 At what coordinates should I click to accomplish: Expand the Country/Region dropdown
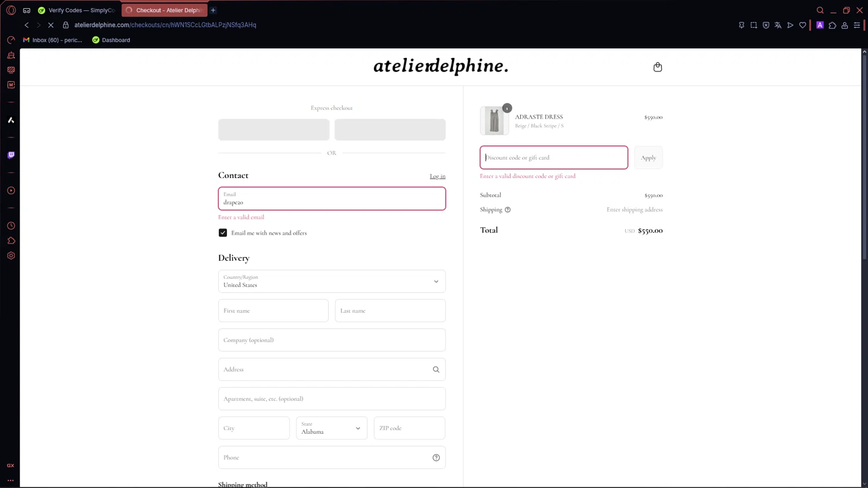(x=332, y=282)
